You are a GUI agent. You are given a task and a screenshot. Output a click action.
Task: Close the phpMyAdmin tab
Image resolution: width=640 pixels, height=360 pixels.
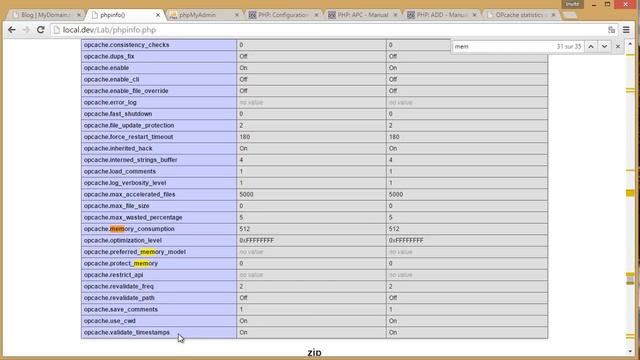pos(237,15)
